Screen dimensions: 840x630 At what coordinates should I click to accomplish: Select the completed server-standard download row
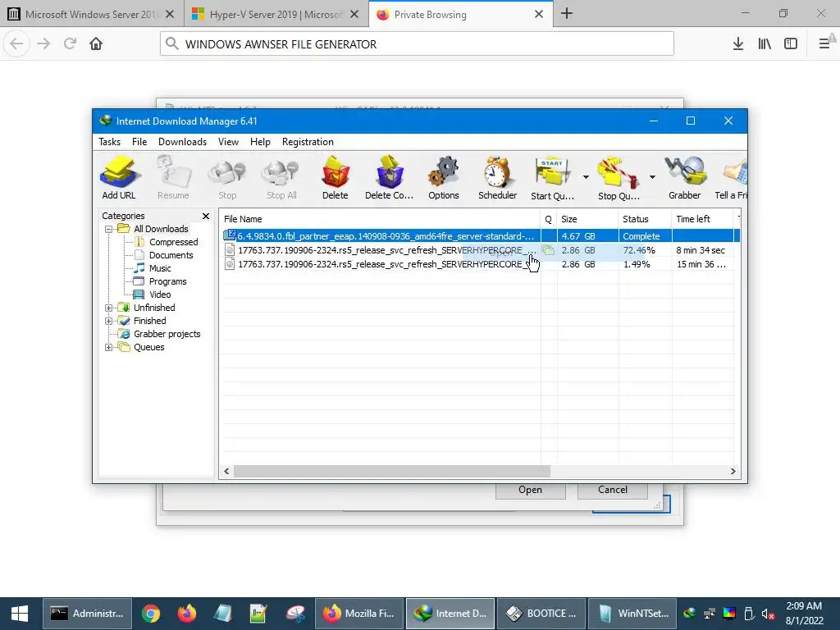pos(481,236)
